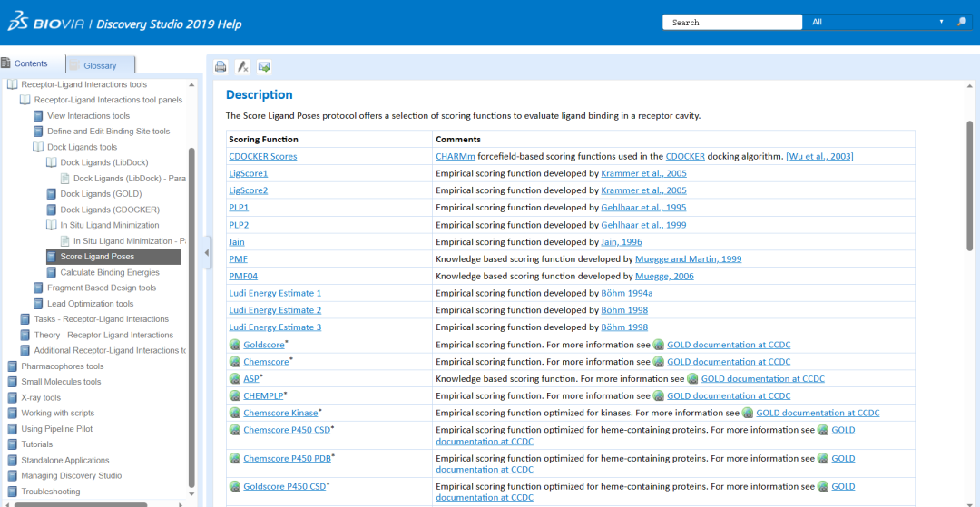The height and width of the screenshot is (507, 980).
Task: Expand the Lead Optimization tools node
Action: pyautogui.click(x=38, y=304)
